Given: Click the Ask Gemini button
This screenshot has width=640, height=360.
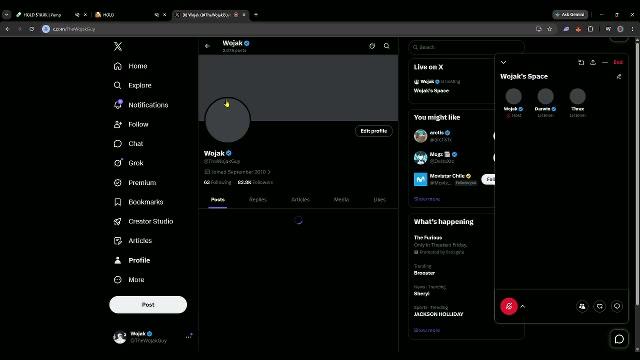Looking at the screenshot, I should 570,15.
